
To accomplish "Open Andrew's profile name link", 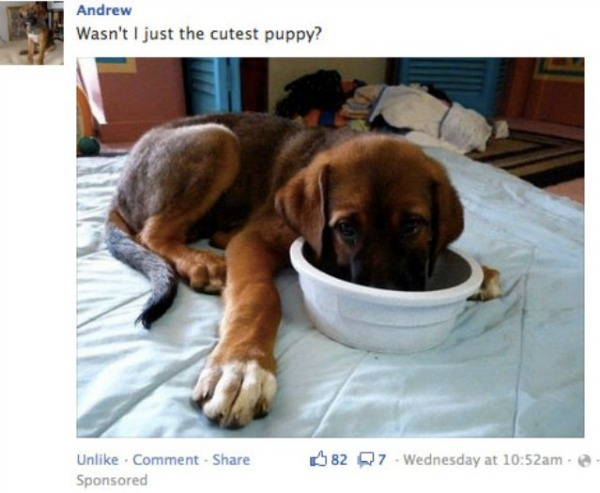I will [x=104, y=10].
